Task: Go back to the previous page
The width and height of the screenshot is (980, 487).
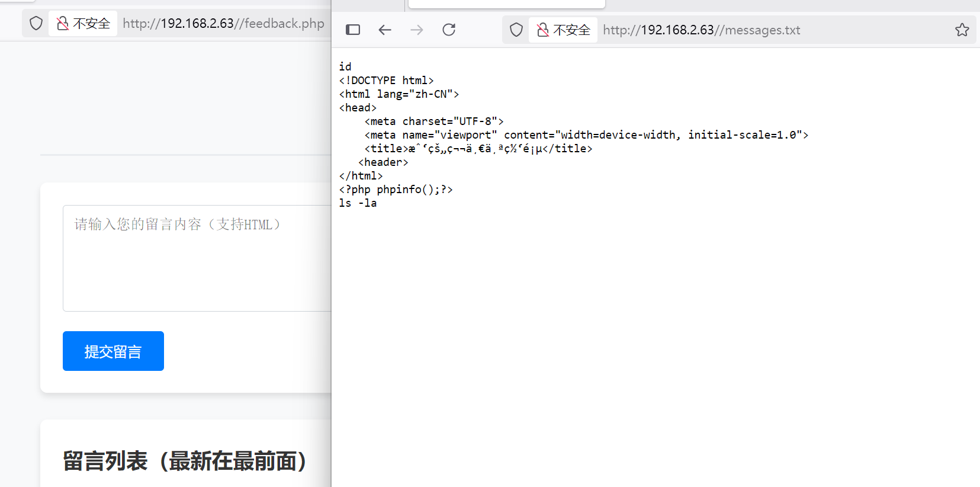Action: 385,30
